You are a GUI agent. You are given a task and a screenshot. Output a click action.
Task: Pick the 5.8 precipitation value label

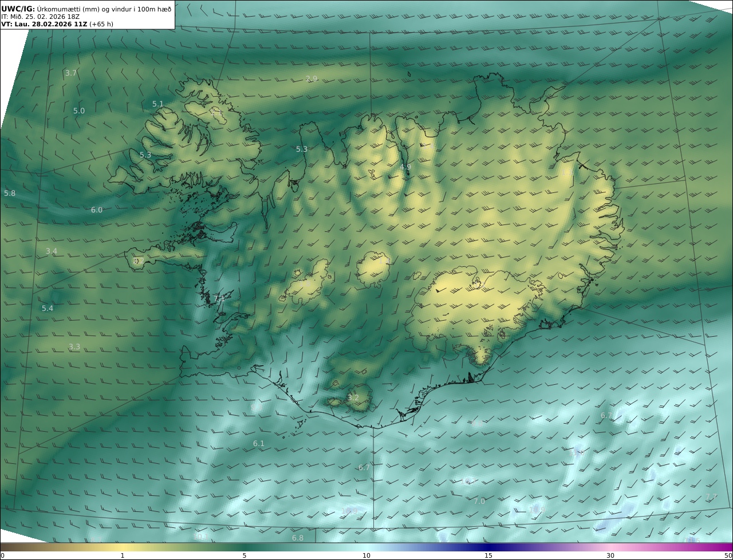click(10, 194)
